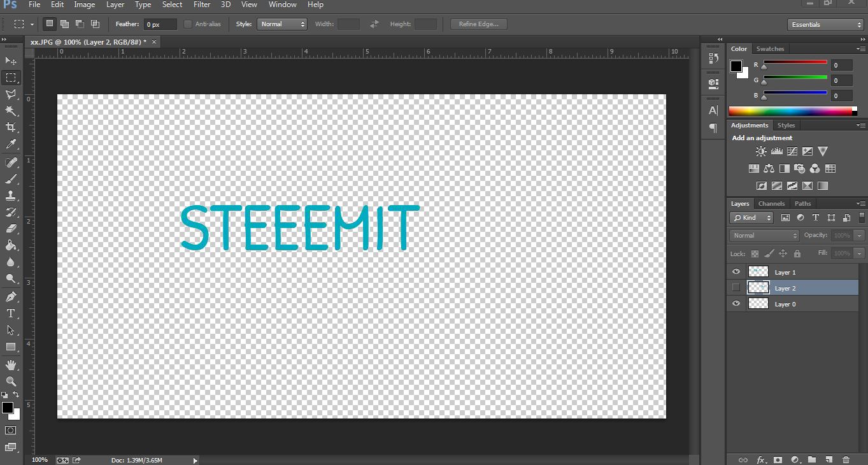Switch to the Swatches tab
The height and width of the screenshot is (465, 868).
click(x=770, y=49)
